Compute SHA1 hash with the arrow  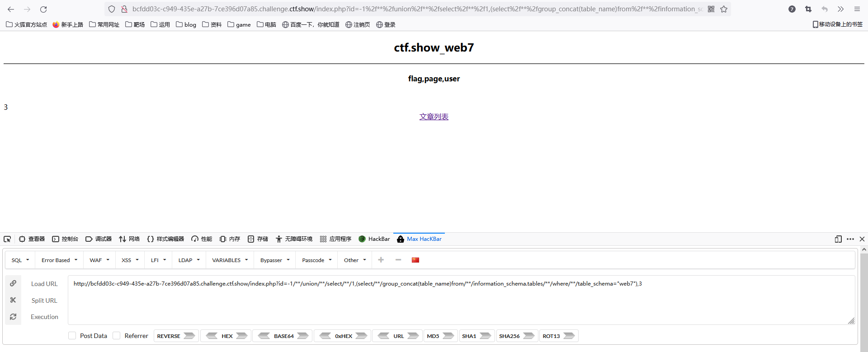(486, 336)
